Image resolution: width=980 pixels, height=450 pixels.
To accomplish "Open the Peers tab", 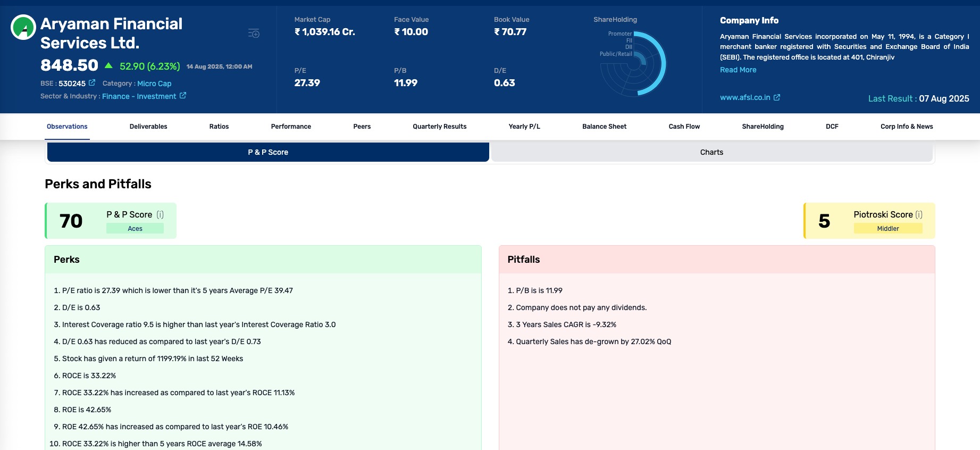I will pyautogui.click(x=362, y=127).
